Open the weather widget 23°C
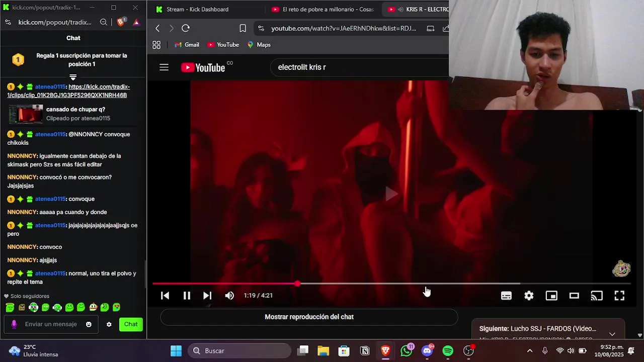This screenshot has height=362, width=644. (x=34, y=350)
